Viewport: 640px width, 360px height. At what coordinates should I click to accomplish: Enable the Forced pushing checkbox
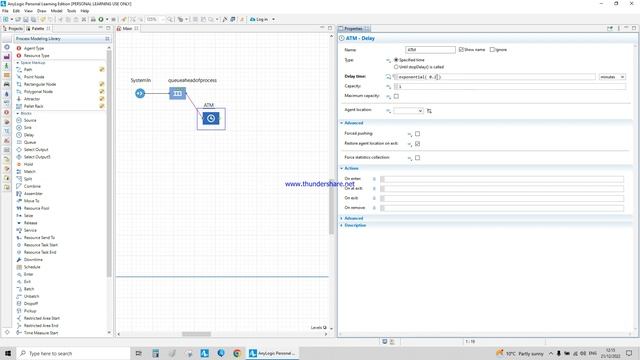tap(417, 134)
